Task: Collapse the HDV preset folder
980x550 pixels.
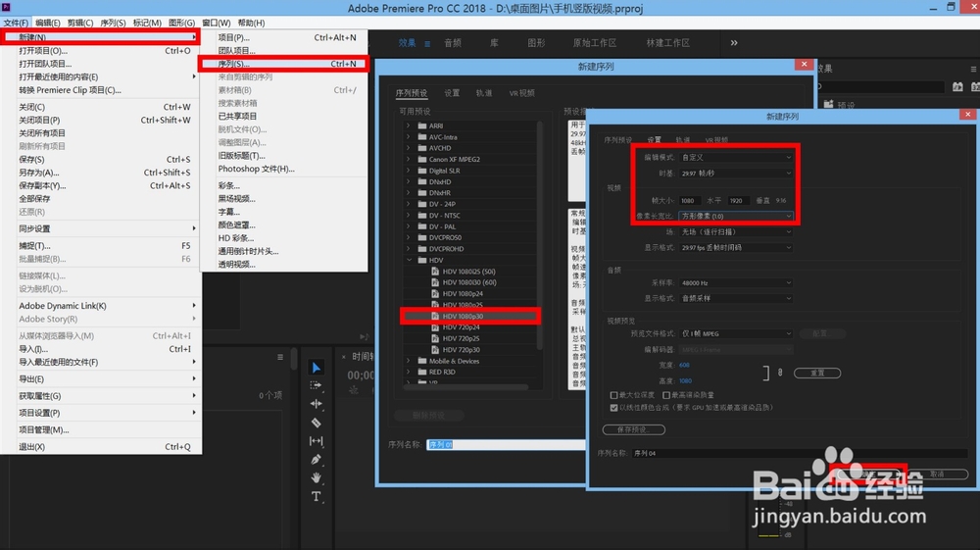Action: point(409,260)
